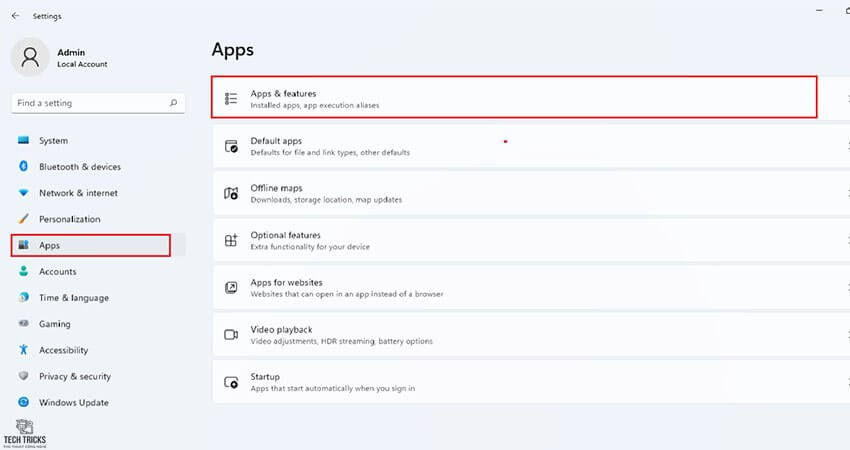Click the System monitor icon
Image resolution: width=850 pixels, height=450 pixels.
tap(23, 140)
